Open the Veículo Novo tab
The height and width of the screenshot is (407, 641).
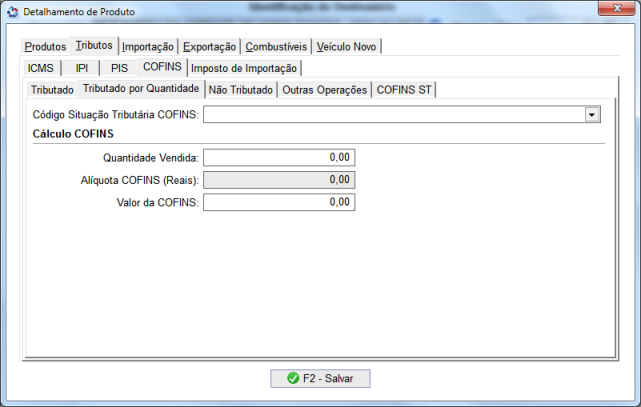pos(346,47)
